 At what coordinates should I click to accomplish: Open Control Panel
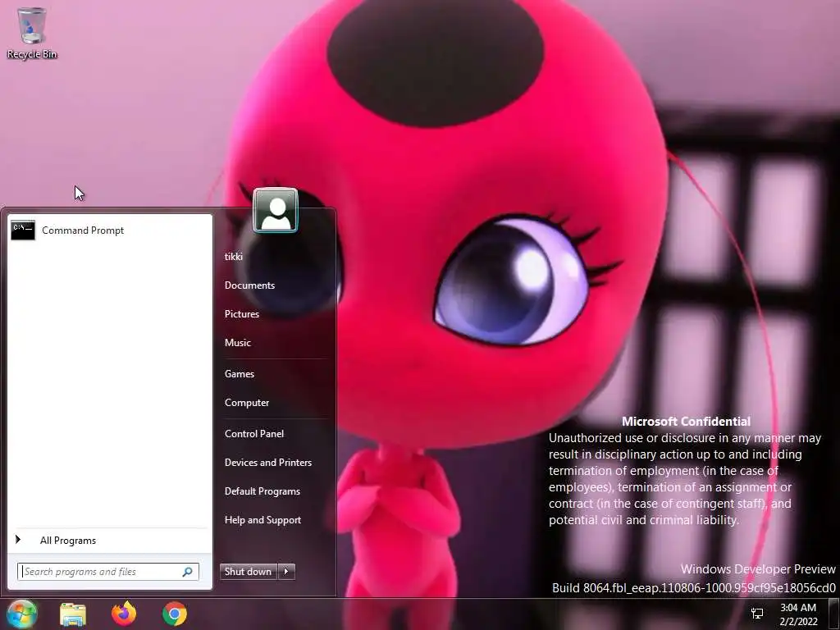click(x=254, y=434)
